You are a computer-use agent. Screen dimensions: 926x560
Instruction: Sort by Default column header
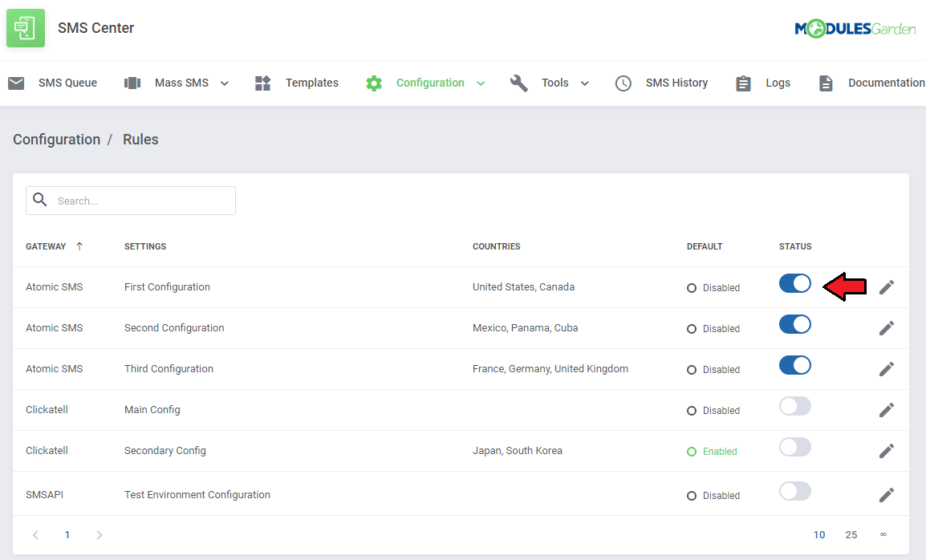[x=705, y=246]
